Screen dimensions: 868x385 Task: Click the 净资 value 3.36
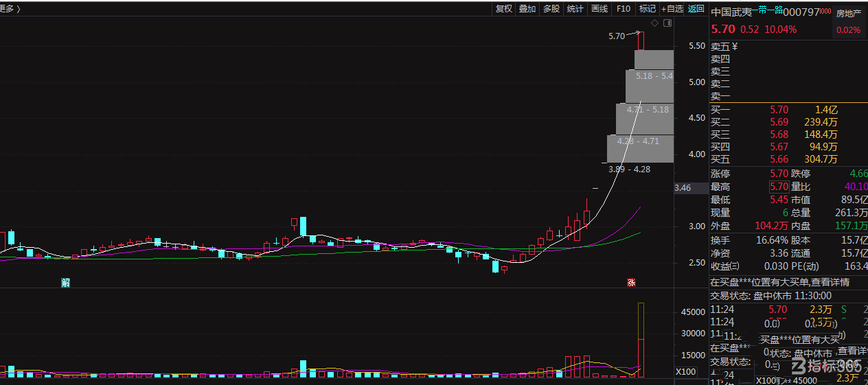pos(779,253)
